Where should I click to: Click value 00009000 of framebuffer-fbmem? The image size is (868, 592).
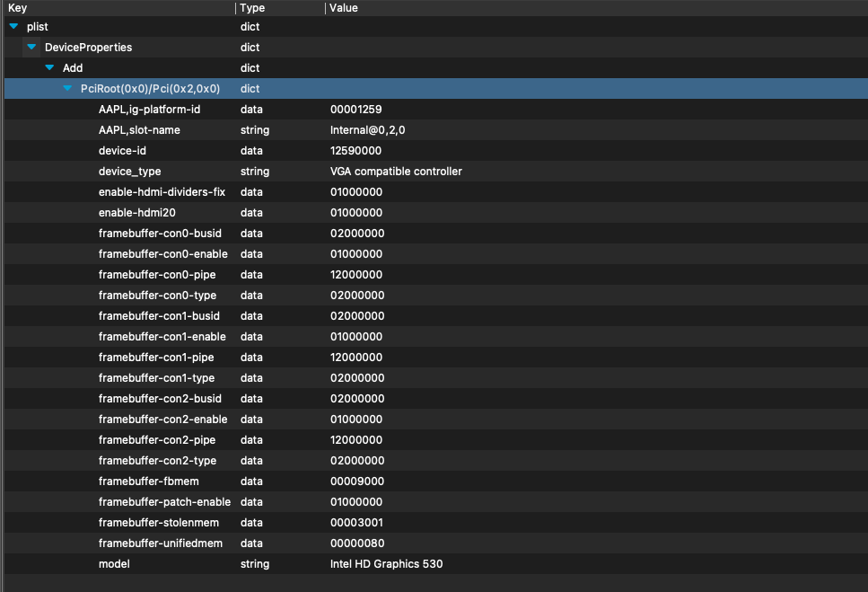pos(357,482)
